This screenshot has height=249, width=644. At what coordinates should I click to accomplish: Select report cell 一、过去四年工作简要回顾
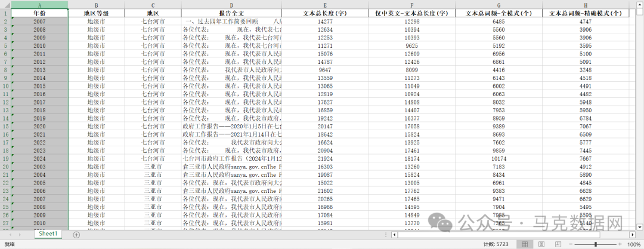pyautogui.click(x=231, y=21)
